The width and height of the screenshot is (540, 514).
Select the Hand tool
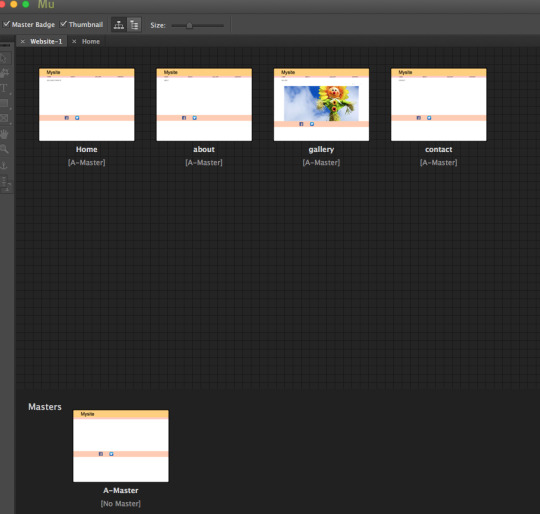(x=4, y=134)
